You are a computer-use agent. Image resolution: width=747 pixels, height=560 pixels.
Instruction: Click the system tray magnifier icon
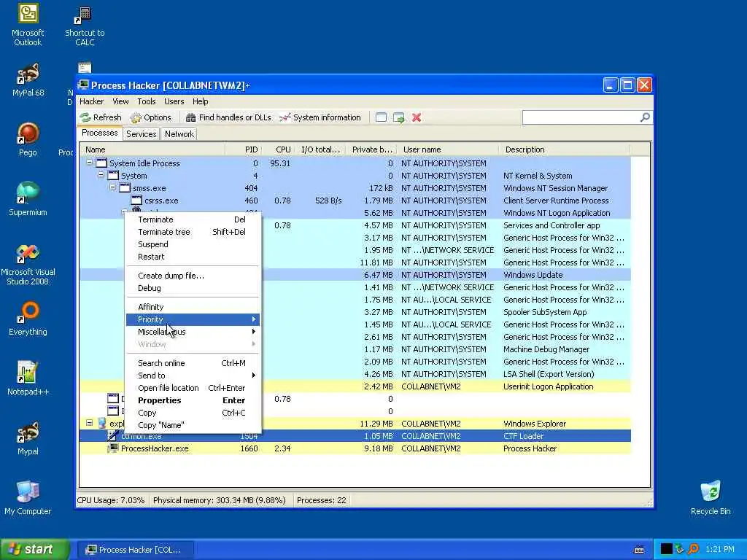[694, 550]
